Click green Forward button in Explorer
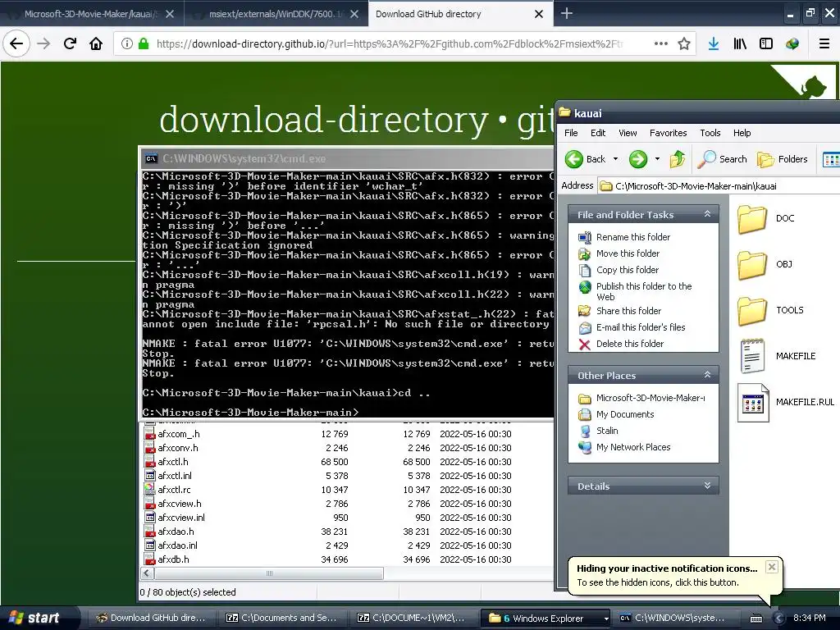The height and width of the screenshot is (630, 840). coord(638,159)
